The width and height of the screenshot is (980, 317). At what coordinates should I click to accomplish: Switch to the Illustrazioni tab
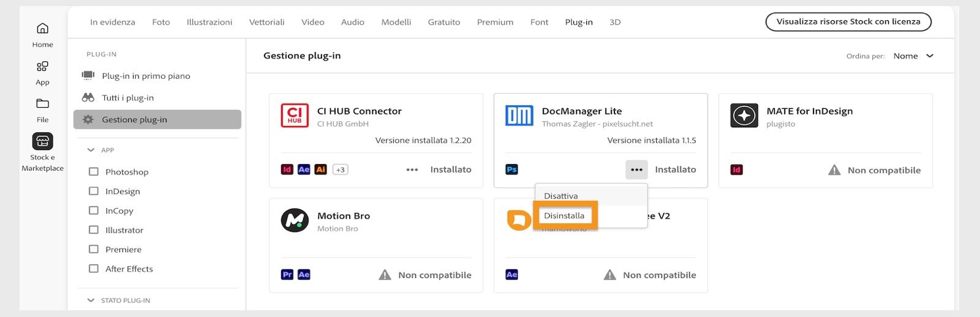click(x=209, y=22)
